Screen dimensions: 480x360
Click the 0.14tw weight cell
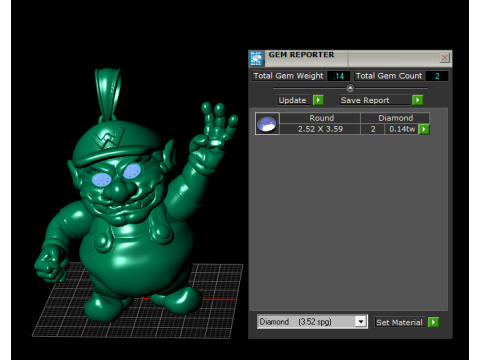[x=402, y=129]
